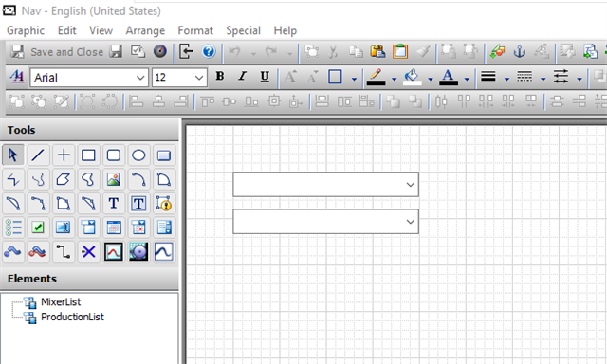The width and height of the screenshot is (607, 364).
Task: Select the Ellipse tool
Action: pyautogui.click(x=138, y=155)
